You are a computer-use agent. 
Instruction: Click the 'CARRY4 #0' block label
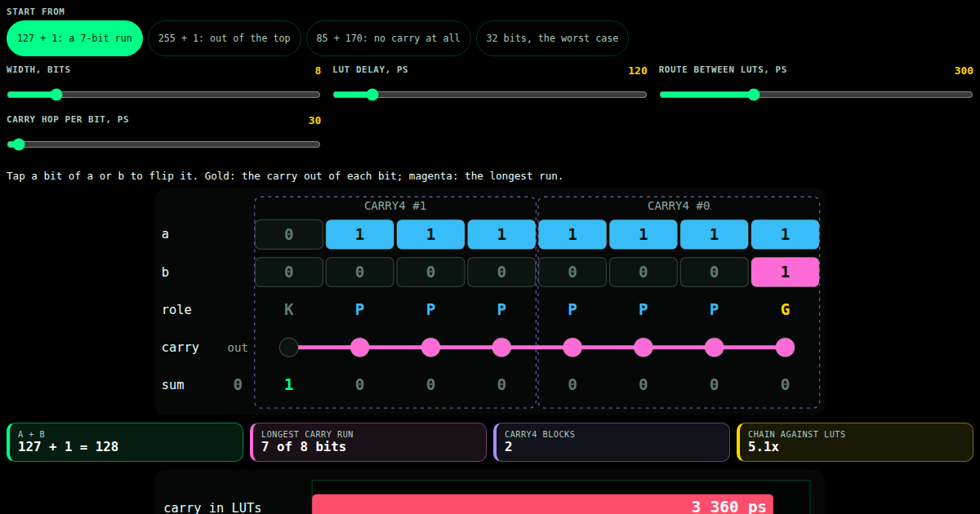[x=679, y=206]
